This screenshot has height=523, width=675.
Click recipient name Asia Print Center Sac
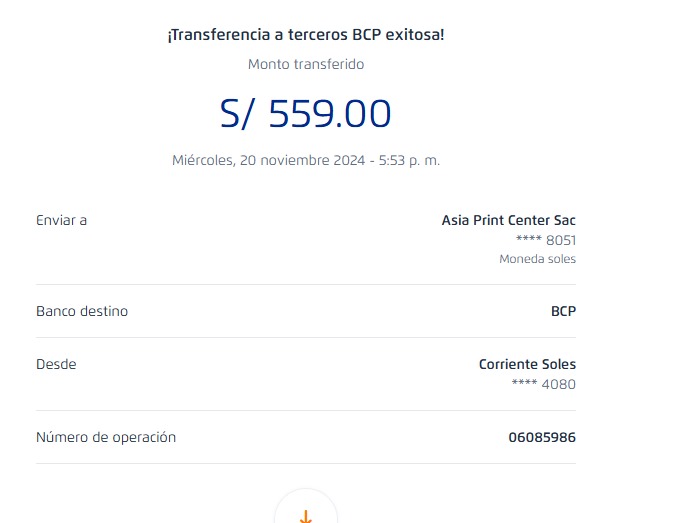pyautogui.click(x=508, y=220)
